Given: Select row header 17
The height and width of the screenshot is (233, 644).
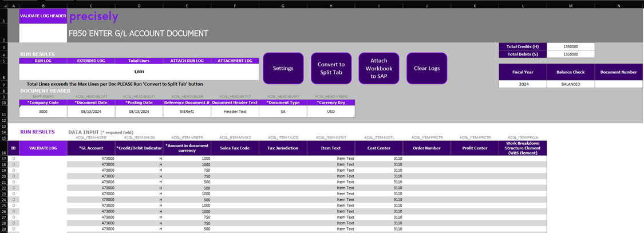Looking at the screenshot, I should coord(3,157).
